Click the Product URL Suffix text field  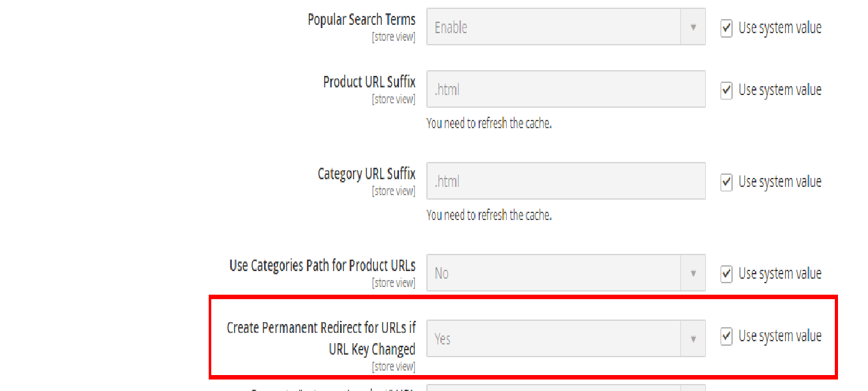(565, 89)
